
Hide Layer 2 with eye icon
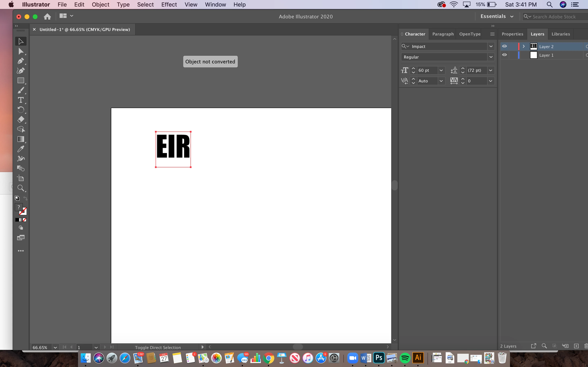504,46
